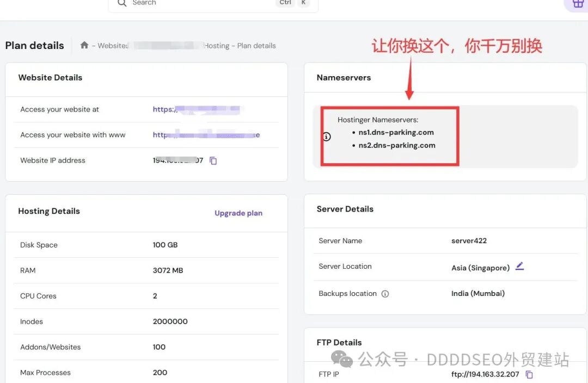Image resolution: width=588 pixels, height=383 pixels.
Task: Copy the Website IP address
Action: coord(213,160)
